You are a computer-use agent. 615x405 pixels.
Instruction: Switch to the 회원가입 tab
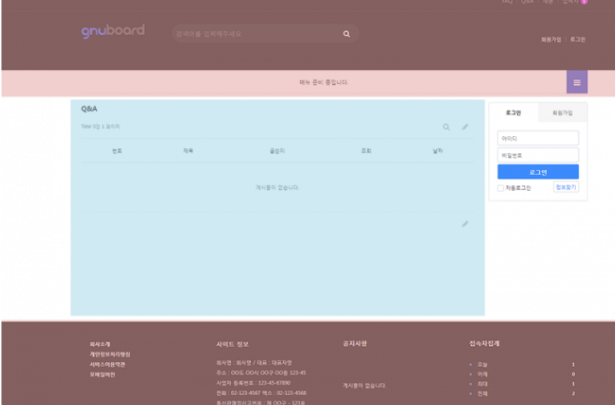point(562,113)
